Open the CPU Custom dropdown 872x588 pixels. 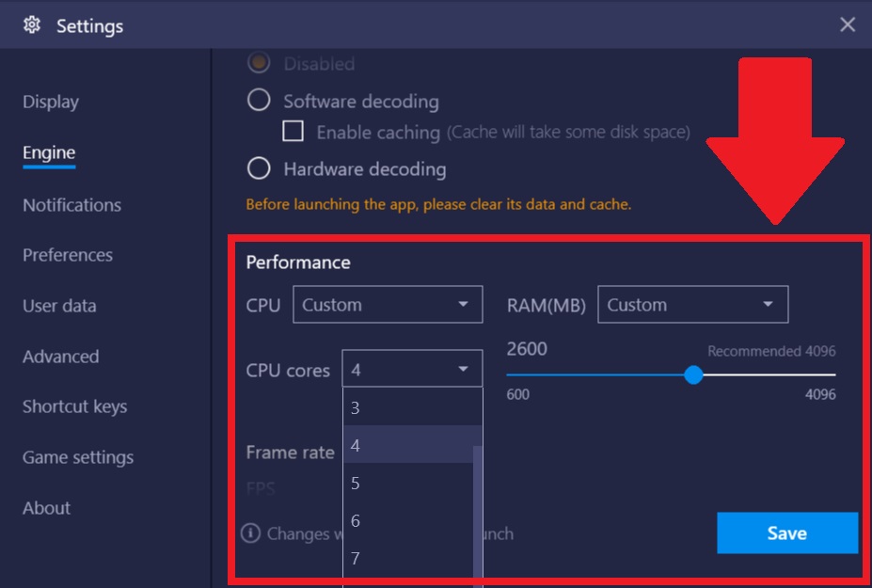pos(388,304)
